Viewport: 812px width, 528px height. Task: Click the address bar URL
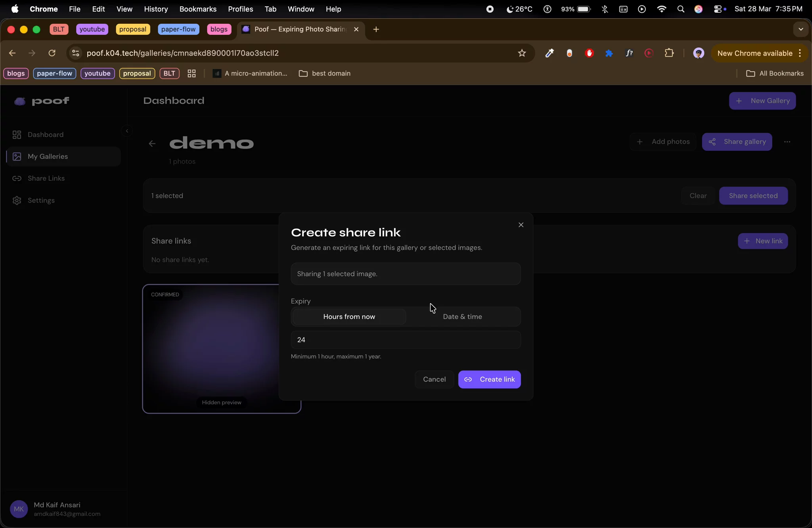coord(182,53)
